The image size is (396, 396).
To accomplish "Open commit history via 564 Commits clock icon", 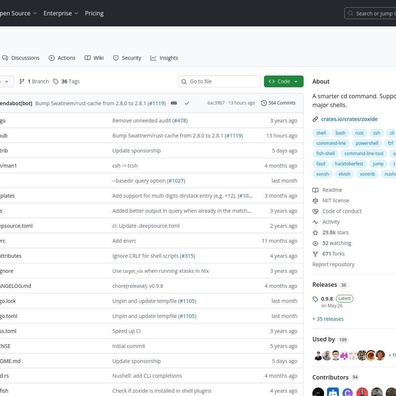I will click(x=264, y=103).
